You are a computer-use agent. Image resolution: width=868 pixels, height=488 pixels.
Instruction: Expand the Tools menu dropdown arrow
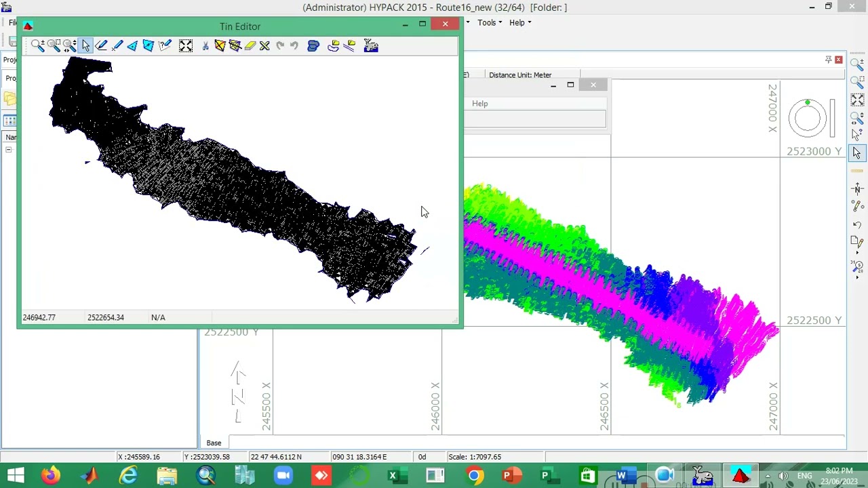pos(500,23)
